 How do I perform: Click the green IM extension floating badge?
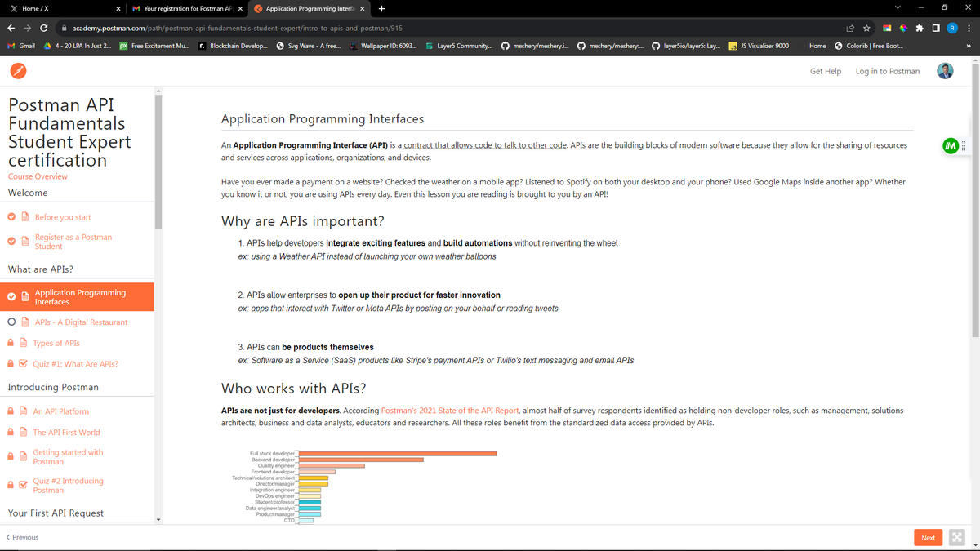[950, 146]
